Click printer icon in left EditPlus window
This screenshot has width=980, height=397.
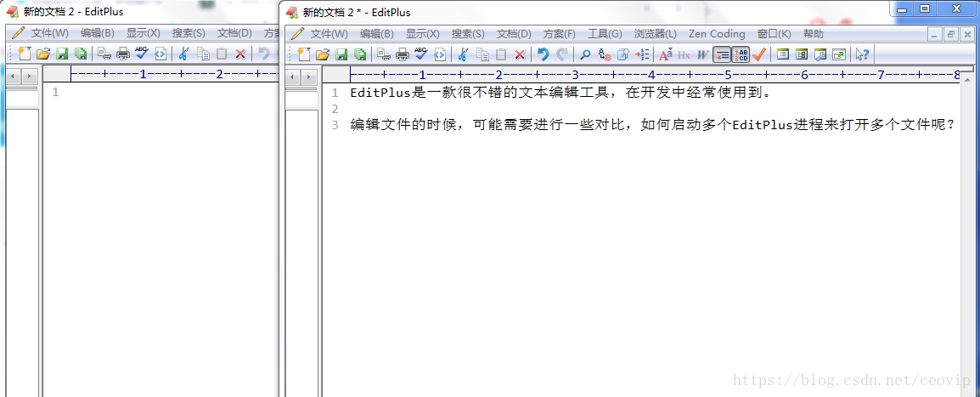coord(123,54)
